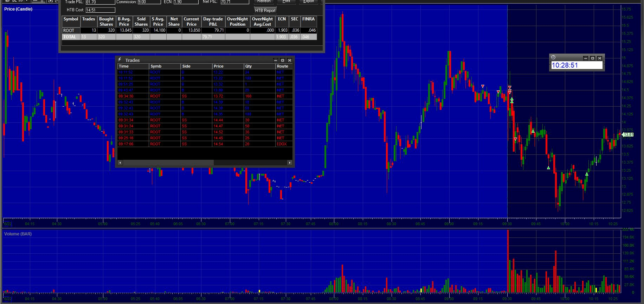Select the ROOT row in positions table
Viewport: 644px width, 304px height.
pos(70,31)
